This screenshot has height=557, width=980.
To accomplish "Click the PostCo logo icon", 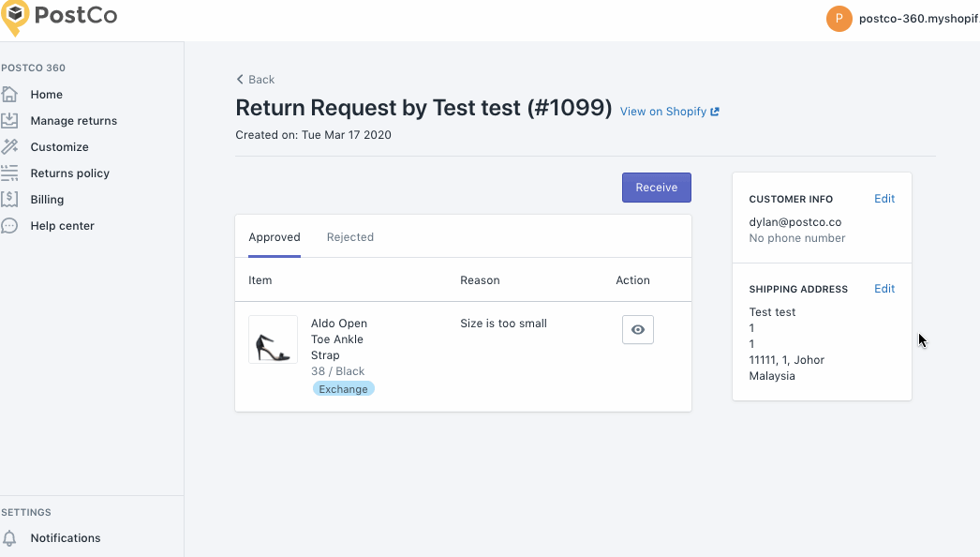I will click(15, 18).
